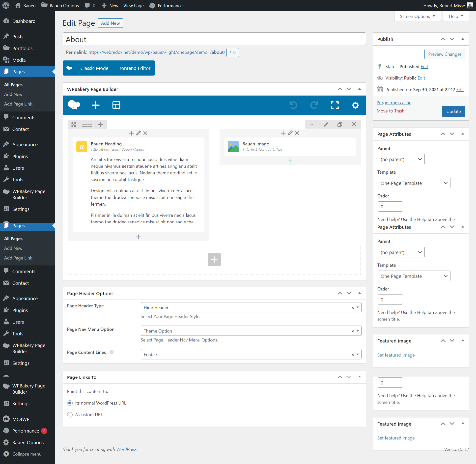The height and width of the screenshot is (464, 476).
Task: Toggle the row collapse caret
Action: click(312, 124)
